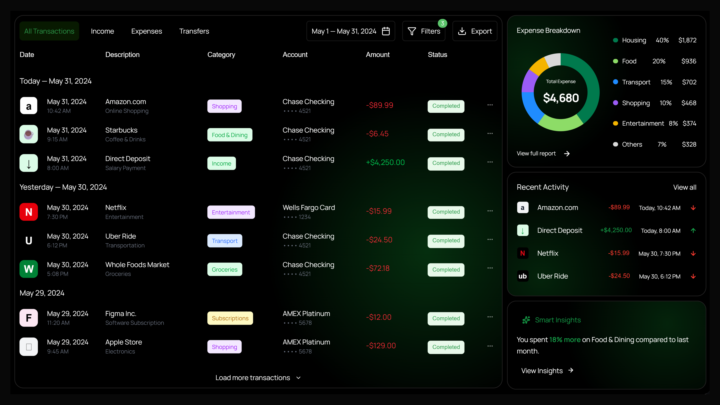Click the Groceries category tag
Viewport: 720px width, 405px height.
tap(225, 270)
